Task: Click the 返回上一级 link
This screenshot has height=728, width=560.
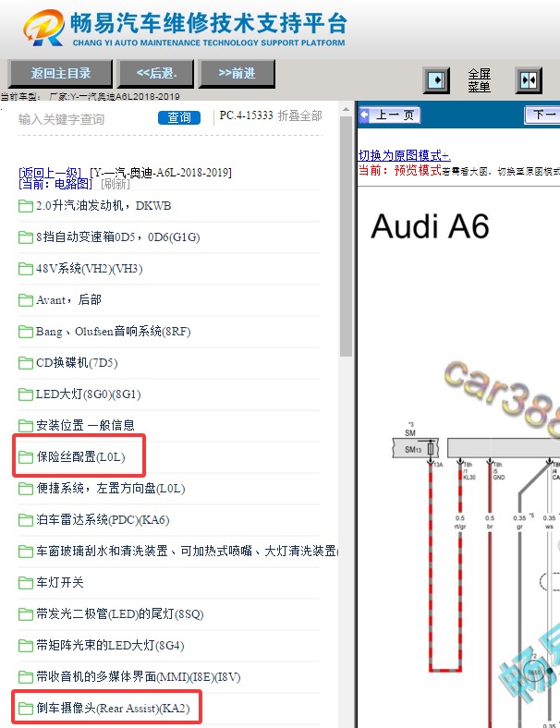Action: [50, 173]
